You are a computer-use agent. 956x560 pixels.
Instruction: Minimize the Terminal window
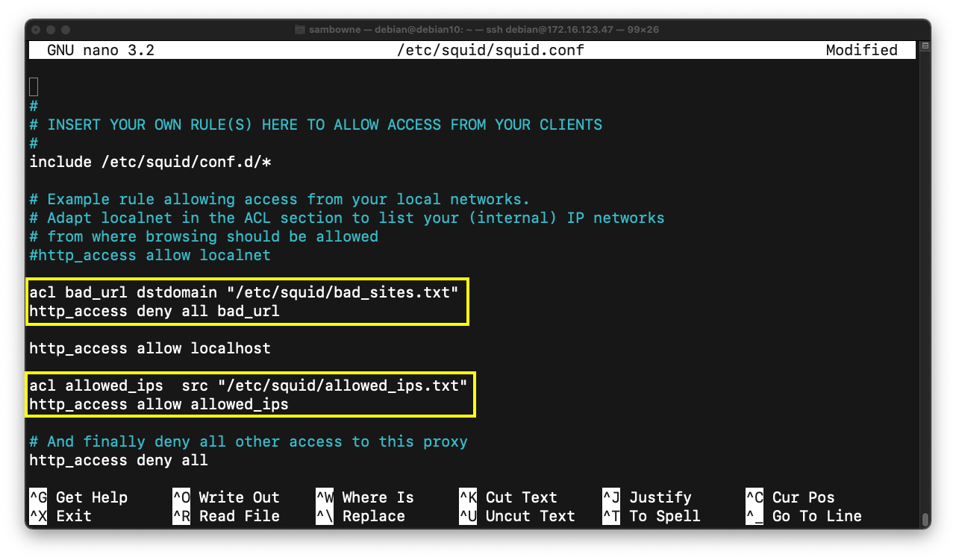tap(52, 30)
